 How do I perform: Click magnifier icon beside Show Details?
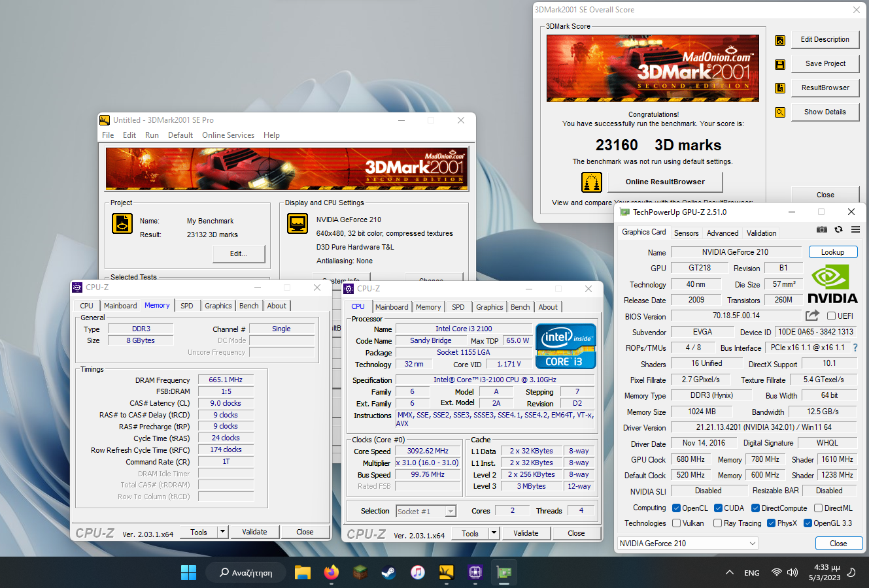[x=779, y=112]
